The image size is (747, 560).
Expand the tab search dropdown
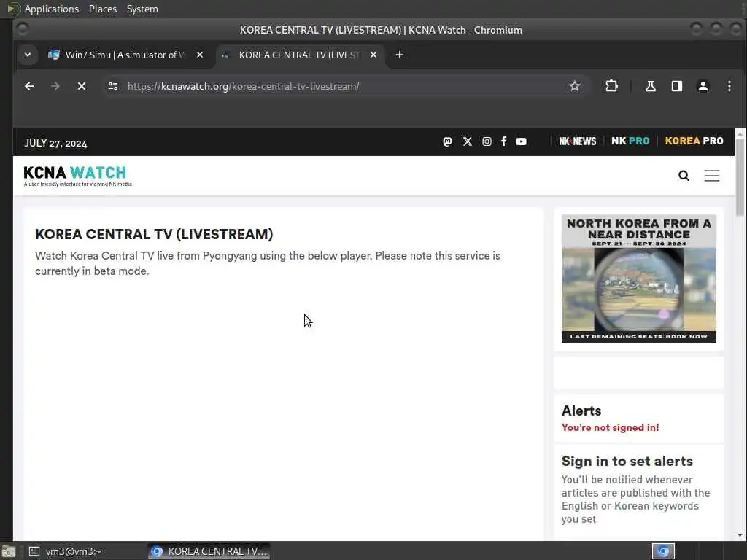click(28, 55)
